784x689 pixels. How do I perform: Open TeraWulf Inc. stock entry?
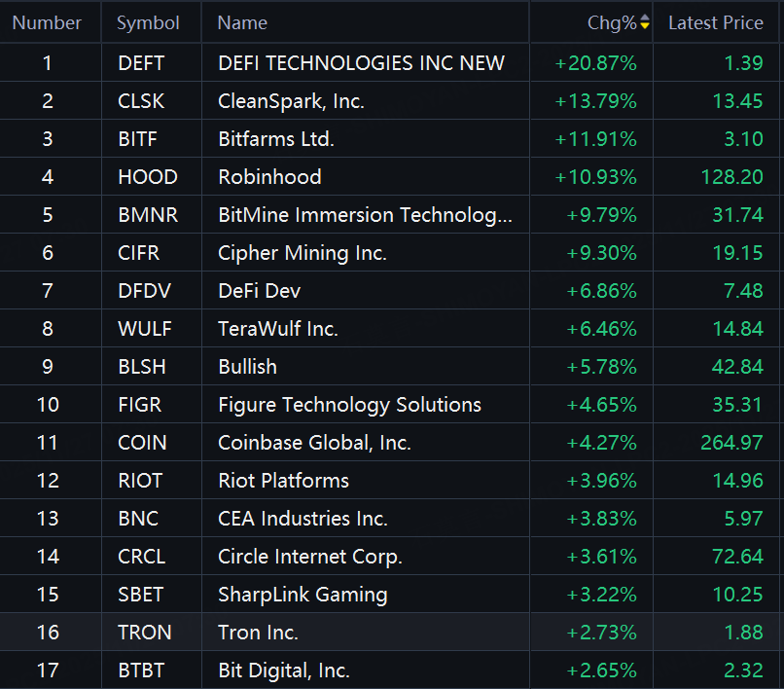pyautogui.click(x=392, y=329)
